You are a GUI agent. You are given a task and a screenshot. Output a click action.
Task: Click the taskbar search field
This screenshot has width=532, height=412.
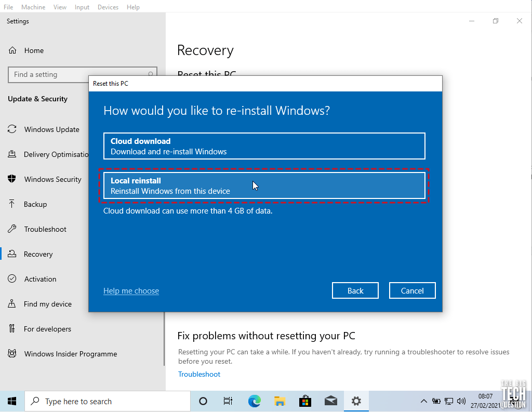coord(108,401)
